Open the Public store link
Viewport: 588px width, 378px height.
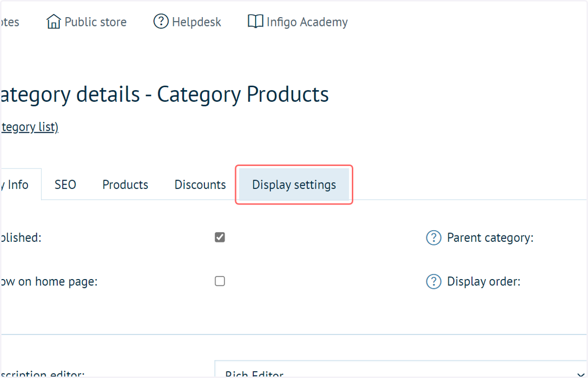86,22
